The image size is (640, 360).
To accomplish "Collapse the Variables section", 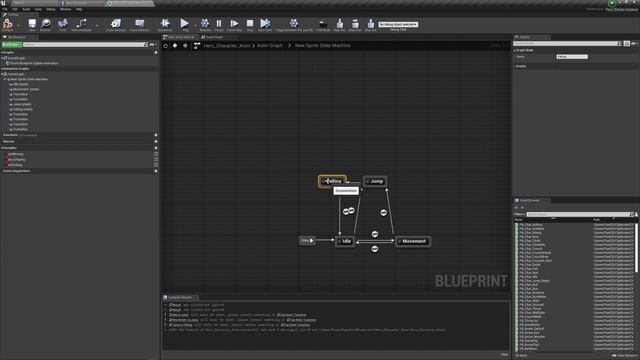I will (2, 148).
